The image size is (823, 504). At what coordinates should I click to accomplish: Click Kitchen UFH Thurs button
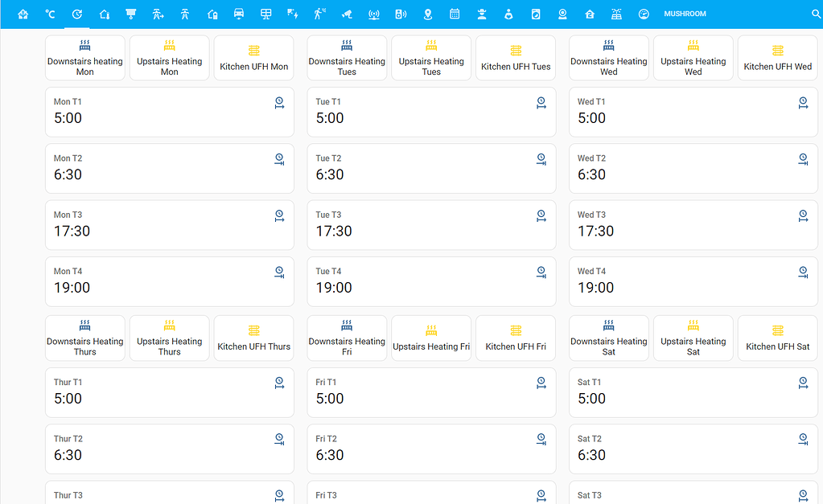[254, 338]
